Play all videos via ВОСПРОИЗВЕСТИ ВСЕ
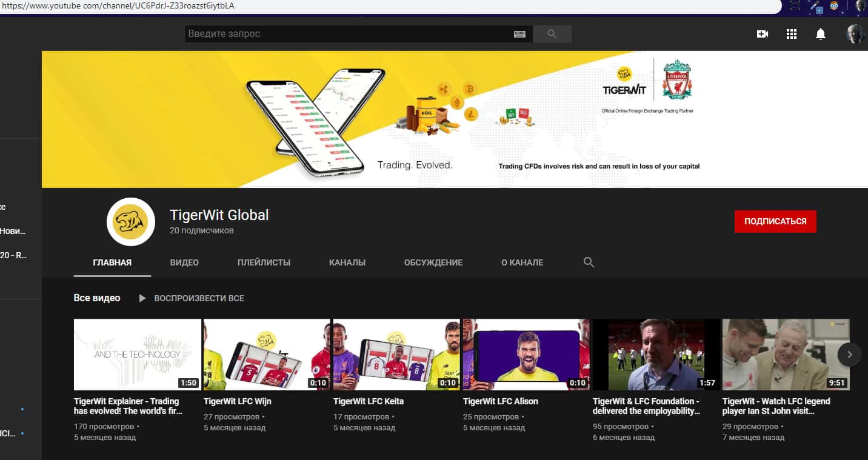 tap(192, 298)
